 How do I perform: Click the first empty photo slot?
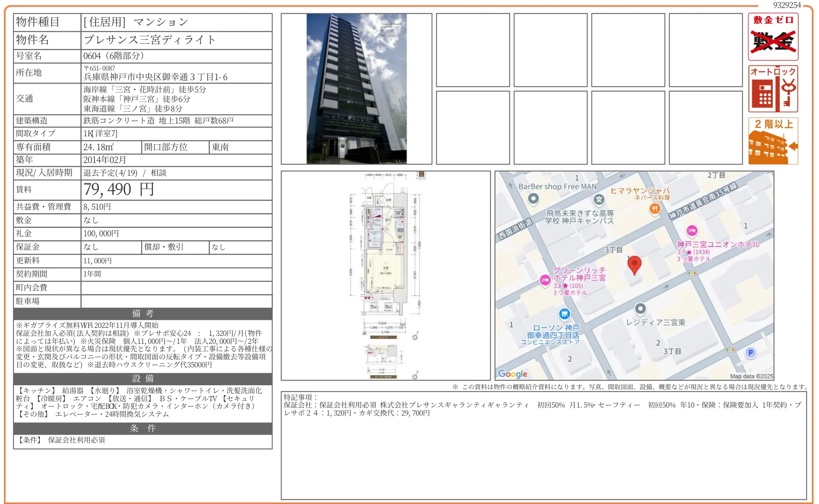pyautogui.click(x=472, y=50)
